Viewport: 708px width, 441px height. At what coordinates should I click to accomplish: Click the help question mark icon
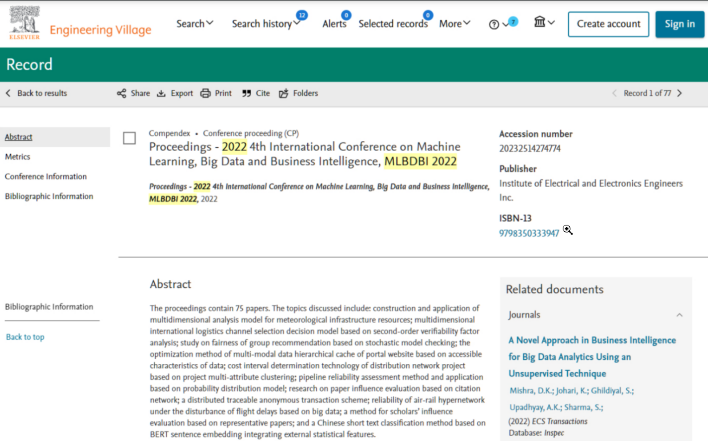point(494,24)
